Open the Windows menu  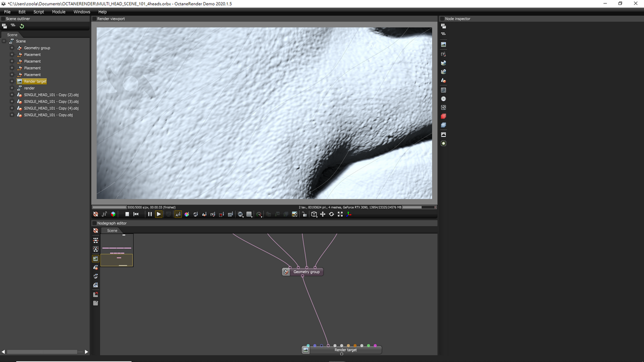point(82,12)
